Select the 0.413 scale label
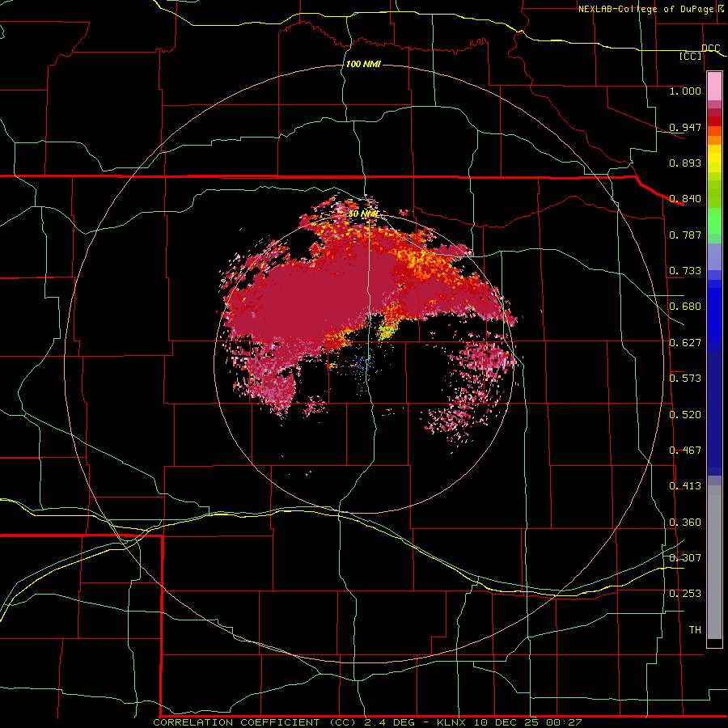Image resolution: width=728 pixels, height=728 pixels. [x=685, y=486]
